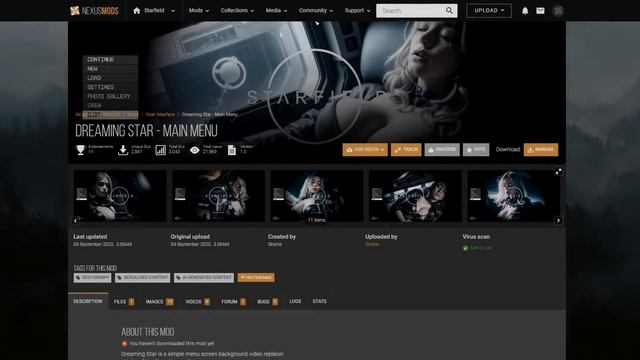
Task: Advance to next gallery images
Action: 558,220
